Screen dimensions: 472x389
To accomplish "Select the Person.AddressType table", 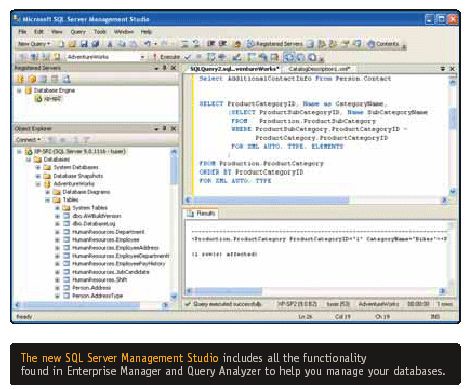I will [x=97, y=296].
